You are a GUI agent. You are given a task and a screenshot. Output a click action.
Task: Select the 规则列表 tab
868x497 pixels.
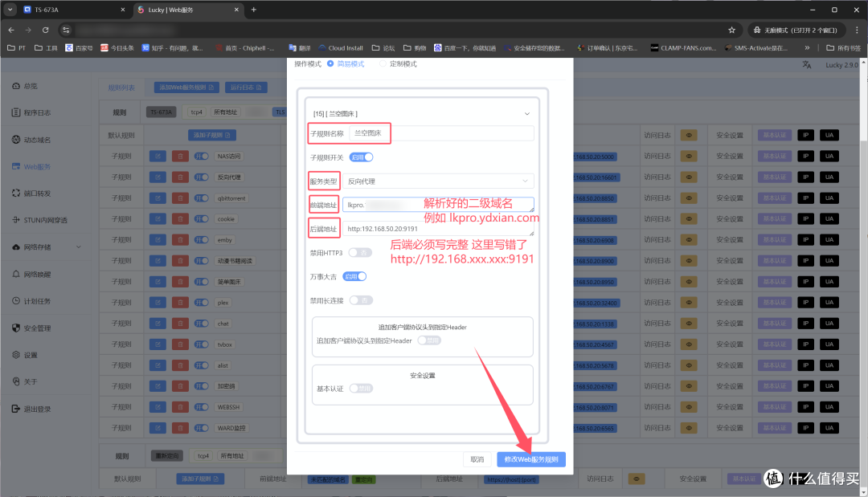(x=121, y=88)
